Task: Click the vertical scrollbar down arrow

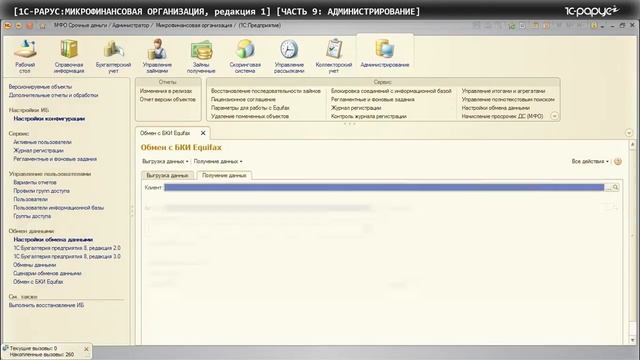Action: [x=632, y=340]
